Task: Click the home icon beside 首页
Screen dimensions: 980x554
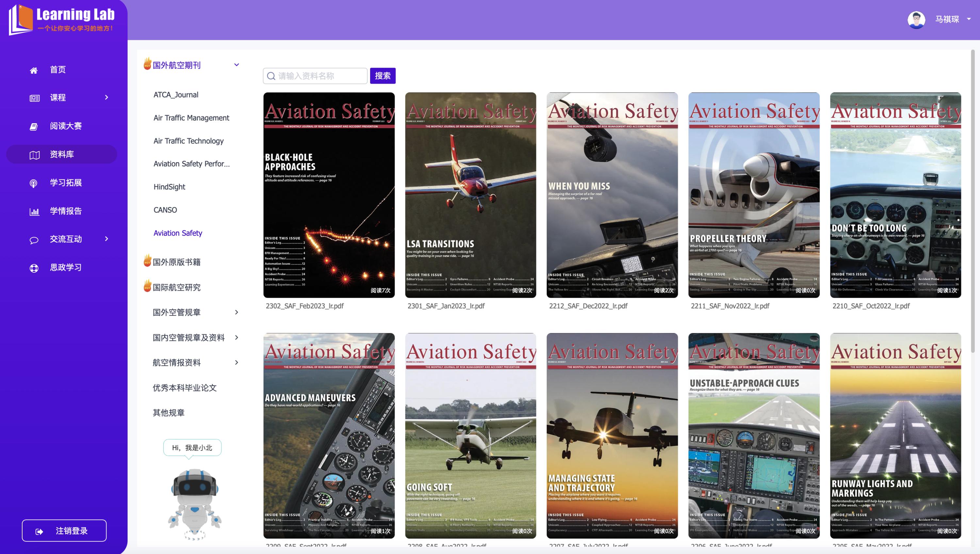Action: pos(34,70)
